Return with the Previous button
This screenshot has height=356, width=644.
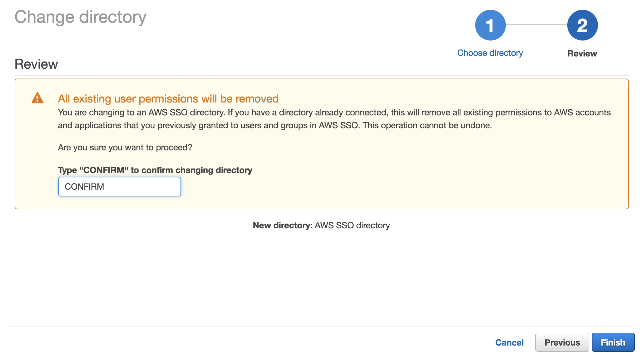pos(562,342)
